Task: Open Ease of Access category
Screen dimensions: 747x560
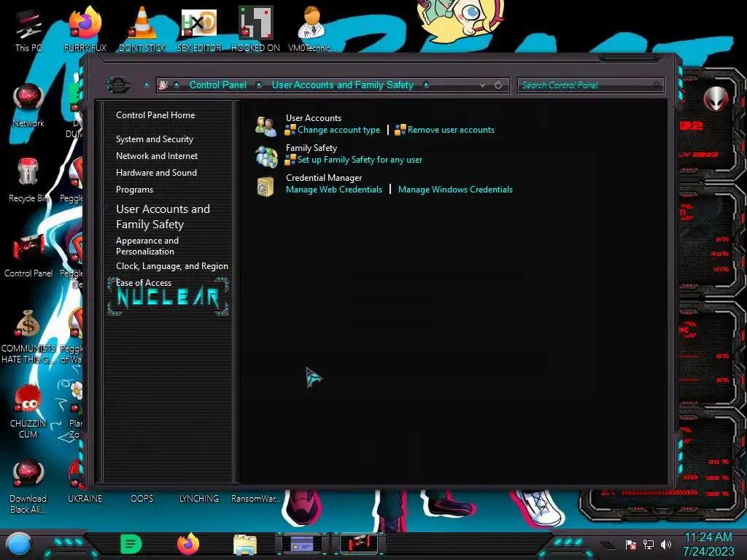Action: tap(144, 283)
